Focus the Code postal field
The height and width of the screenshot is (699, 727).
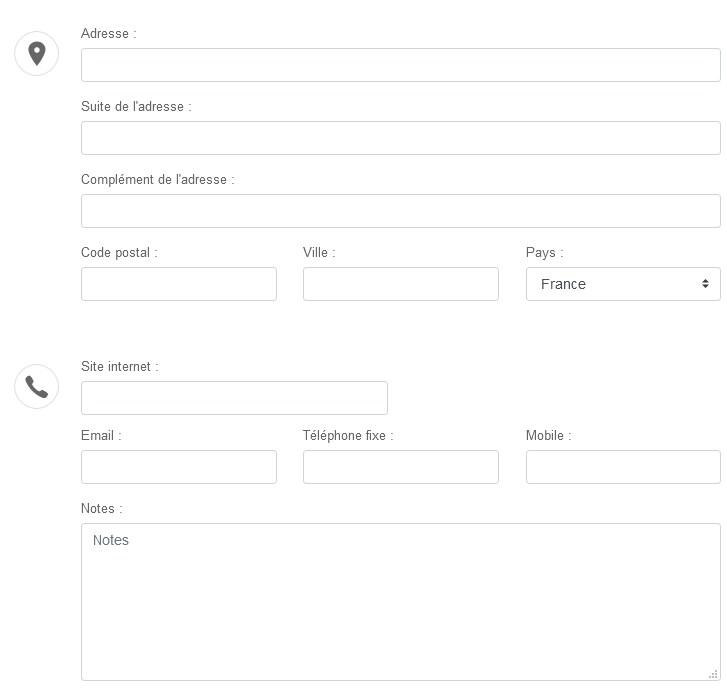pos(179,284)
